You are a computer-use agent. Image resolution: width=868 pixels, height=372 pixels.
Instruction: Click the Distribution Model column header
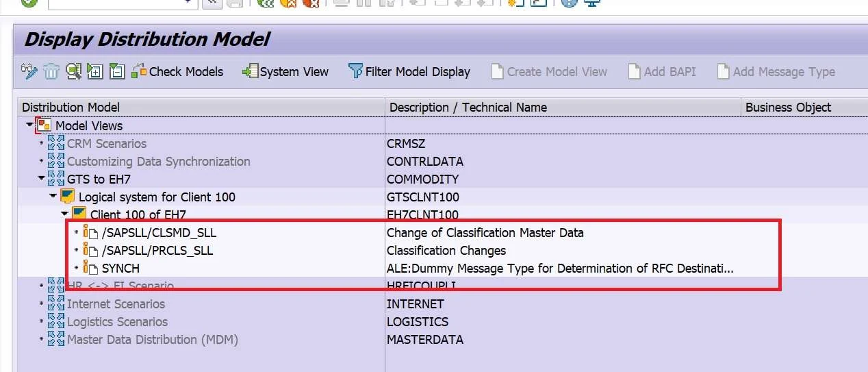click(x=201, y=107)
